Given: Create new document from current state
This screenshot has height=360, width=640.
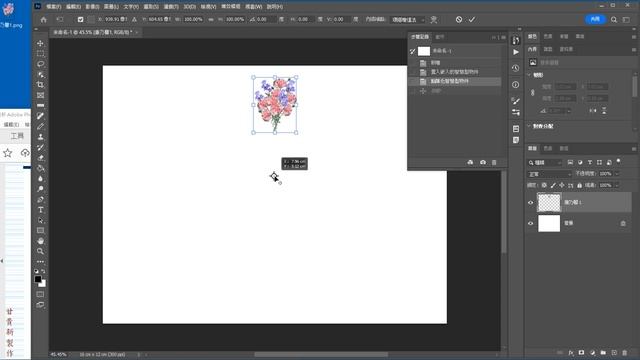Looking at the screenshot, I should click(x=470, y=162).
